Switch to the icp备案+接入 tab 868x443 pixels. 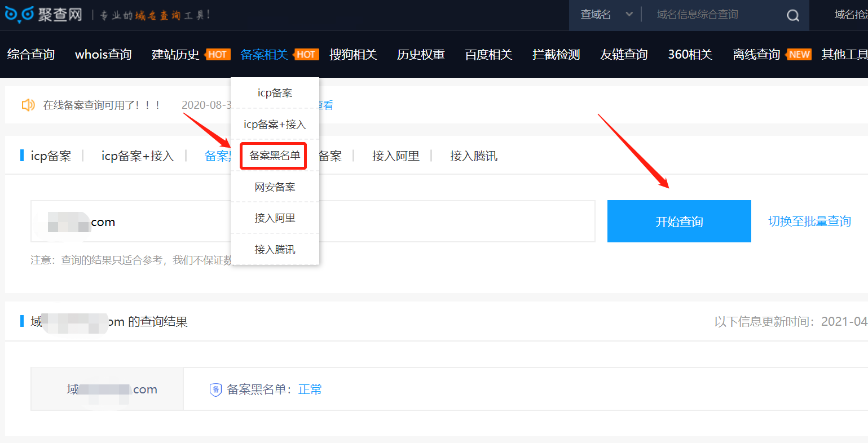[x=137, y=156]
